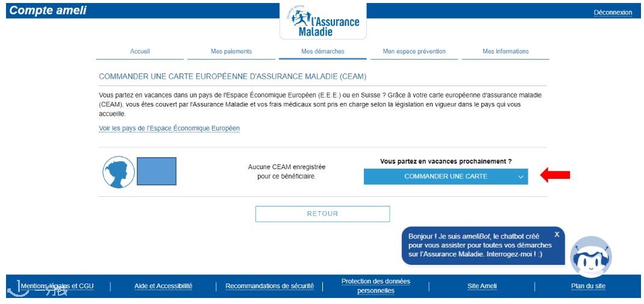644x304 pixels.
Task: Click the Vous partez en vacances prochainement text
Action: [446, 161]
